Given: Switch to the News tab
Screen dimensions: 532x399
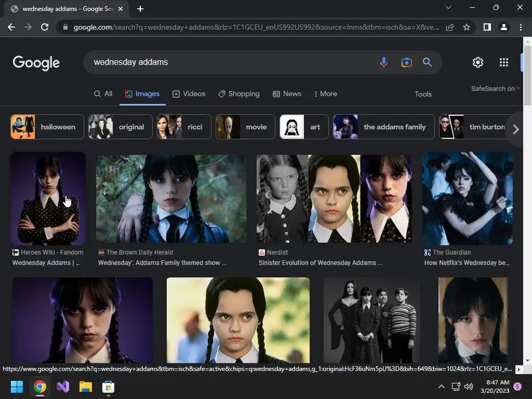Looking at the screenshot, I should point(287,94).
